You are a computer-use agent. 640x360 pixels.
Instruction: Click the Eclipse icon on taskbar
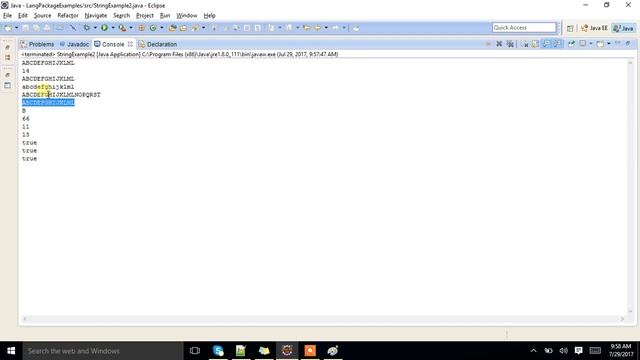point(287,351)
